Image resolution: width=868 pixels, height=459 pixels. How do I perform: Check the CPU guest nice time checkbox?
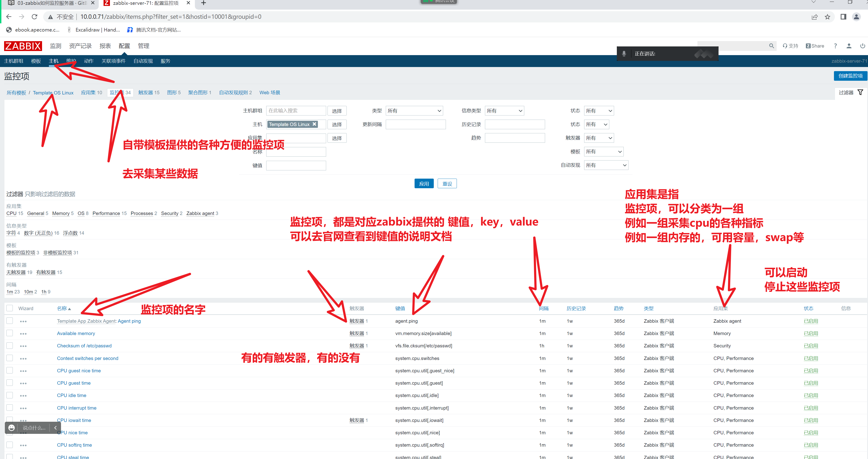(x=10, y=370)
